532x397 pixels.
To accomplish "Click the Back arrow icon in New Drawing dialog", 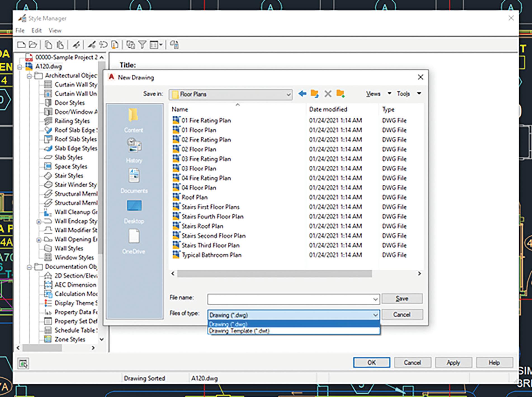I will click(302, 94).
